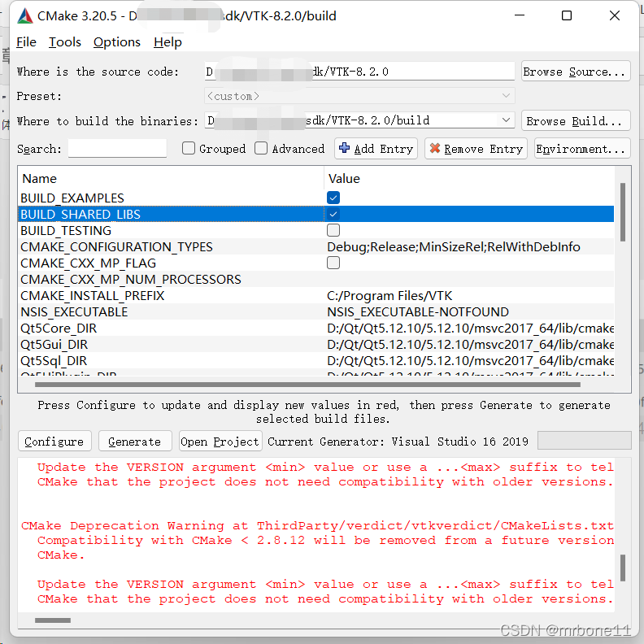Click the Qt5Core_DIR path value
The image size is (644, 644).
470,329
